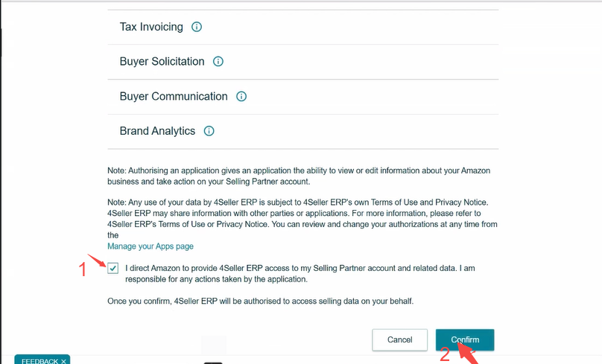Expand the Buyer Communication permission row
This screenshot has width=602, height=364.
[174, 97]
